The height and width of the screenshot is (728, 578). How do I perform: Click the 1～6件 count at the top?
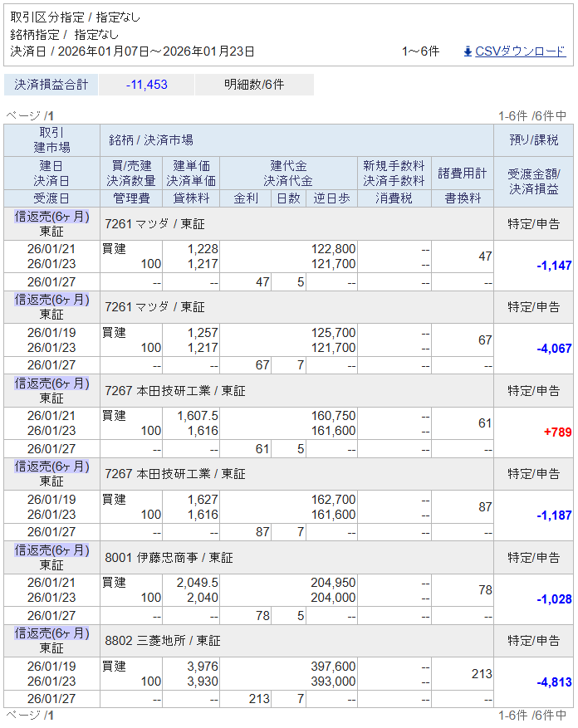(420, 51)
